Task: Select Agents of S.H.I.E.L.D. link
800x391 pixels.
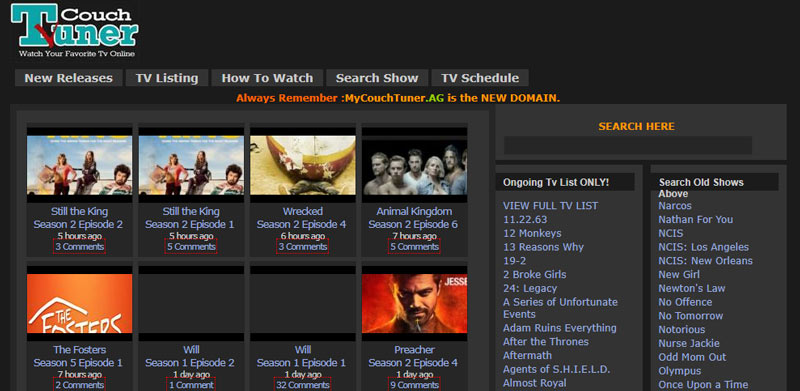Action: point(557,369)
